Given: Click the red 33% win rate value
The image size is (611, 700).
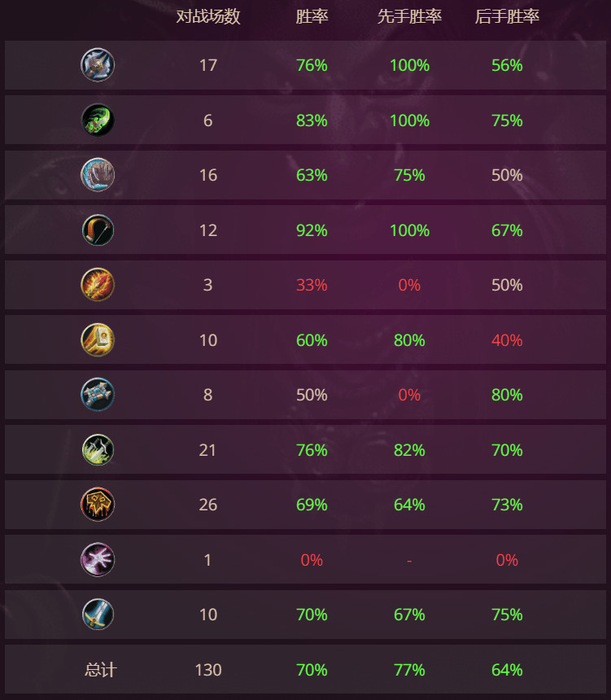Looking at the screenshot, I should click(x=312, y=285).
